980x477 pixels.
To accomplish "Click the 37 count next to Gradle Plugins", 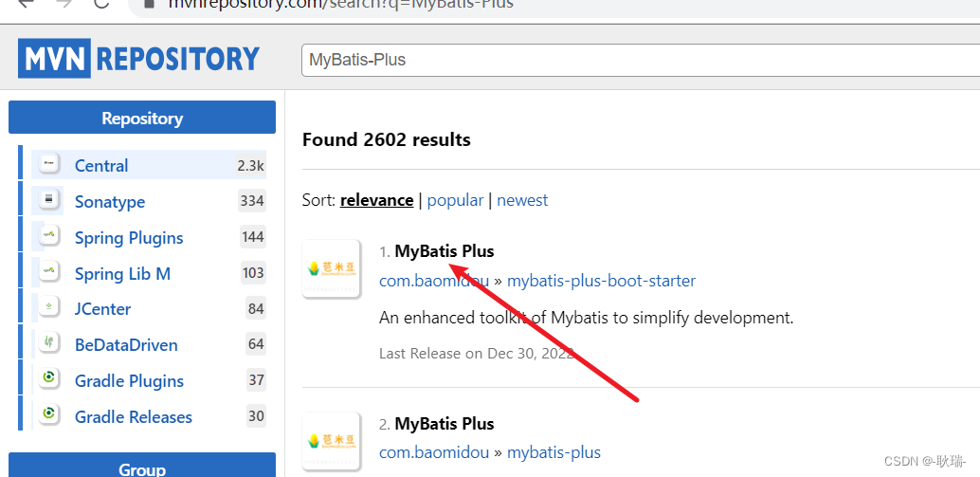I will click(256, 380).
